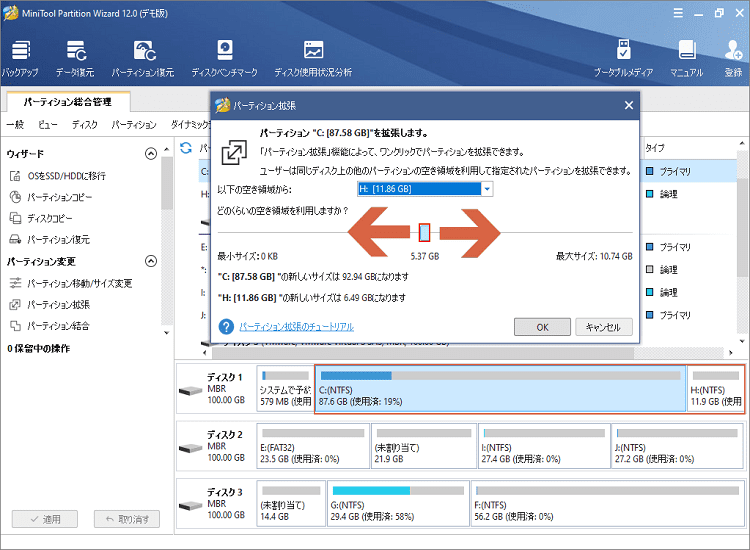The width and height of the screenshot is (750, 550).
Task: Open the パーティション menu
Action: click(134, 125)
